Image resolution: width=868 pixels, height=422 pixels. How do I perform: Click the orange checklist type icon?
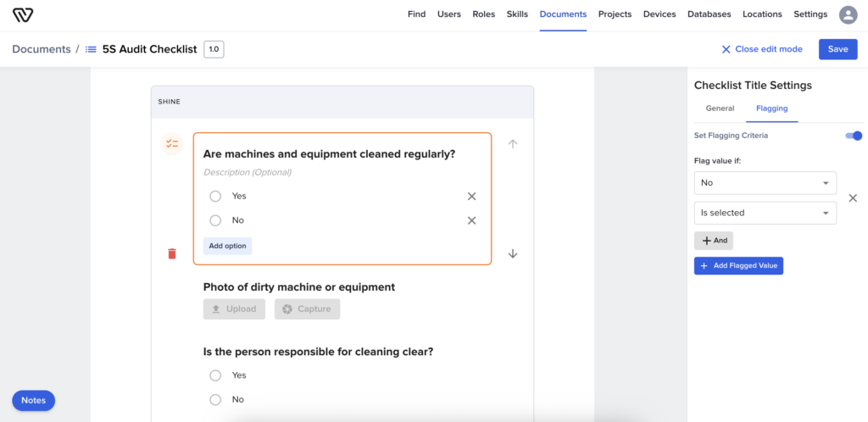[x=172, y=144]
